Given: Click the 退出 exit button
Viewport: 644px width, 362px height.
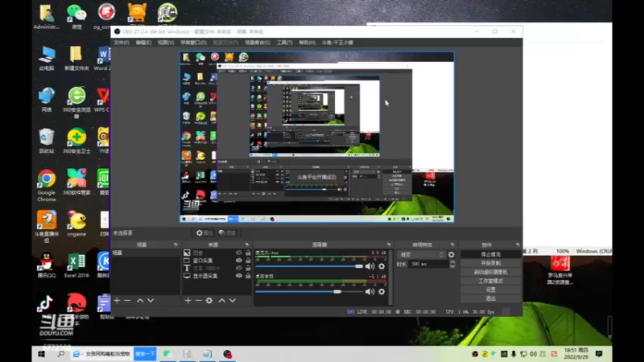Looking at the screenshot, I should coord(490,298).
